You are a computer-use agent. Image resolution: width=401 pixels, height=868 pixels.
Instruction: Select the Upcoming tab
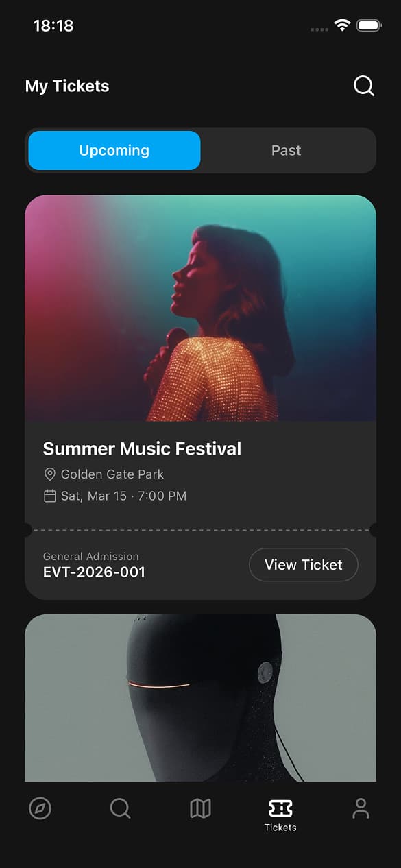(114, 150)
